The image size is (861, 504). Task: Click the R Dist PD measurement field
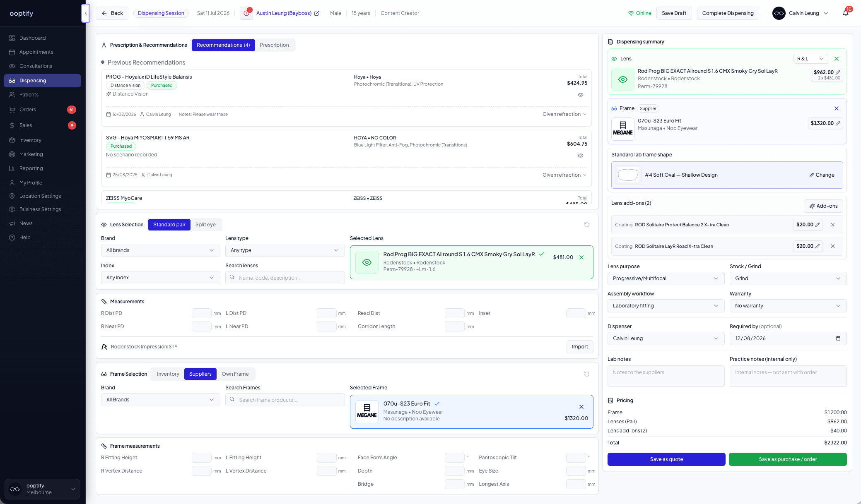(202, 313)
